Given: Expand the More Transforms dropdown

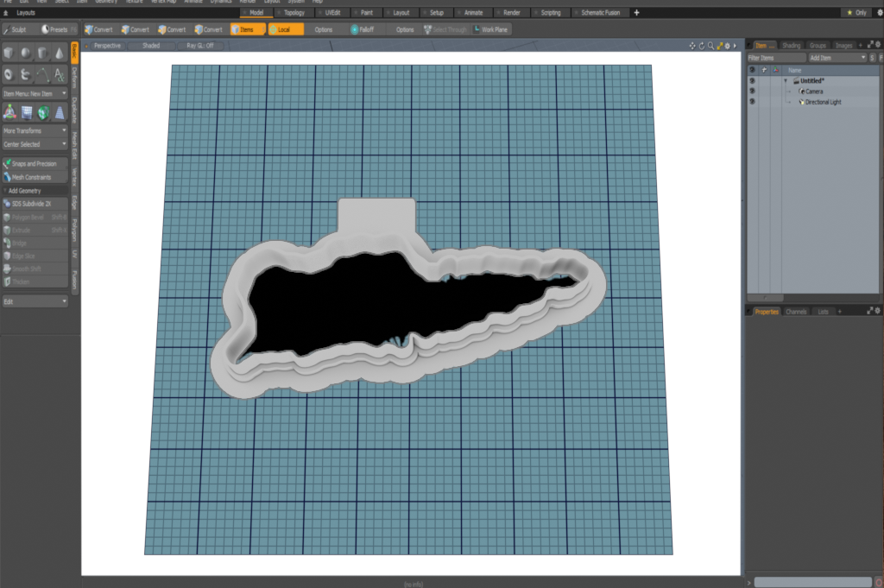Looking at the screenshot, I should 35,130.
